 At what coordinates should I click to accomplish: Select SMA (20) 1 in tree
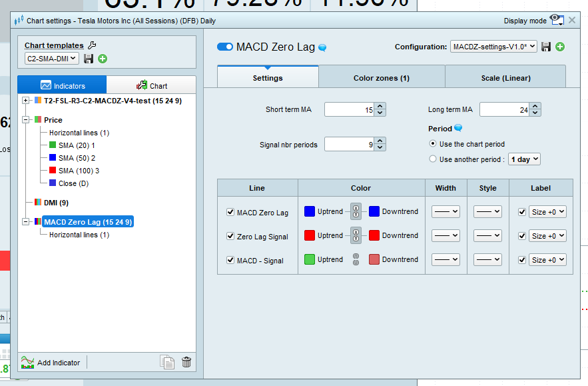(x=77, y=145)
